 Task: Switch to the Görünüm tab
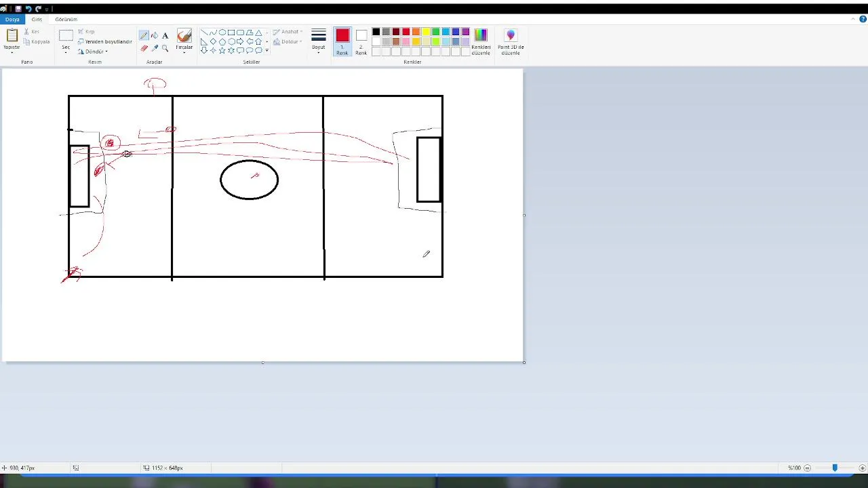66,20
